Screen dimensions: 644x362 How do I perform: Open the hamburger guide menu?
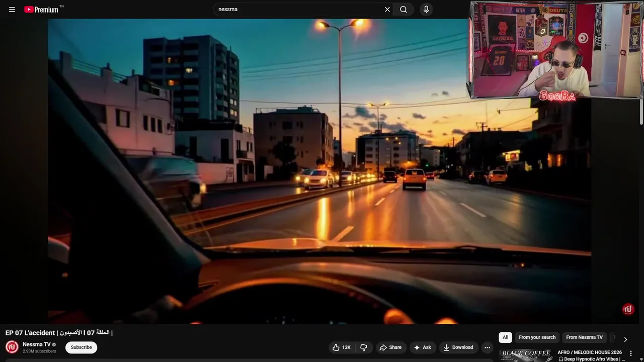pyautogui.click(x=12, y=10)
